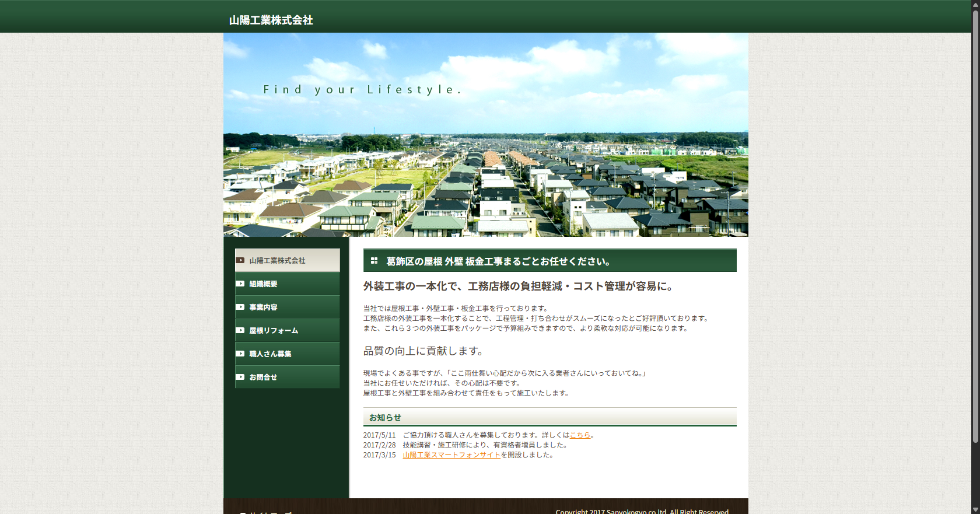Follow the こちら link in the news list

pyautogui.click(x=580, y=435)
